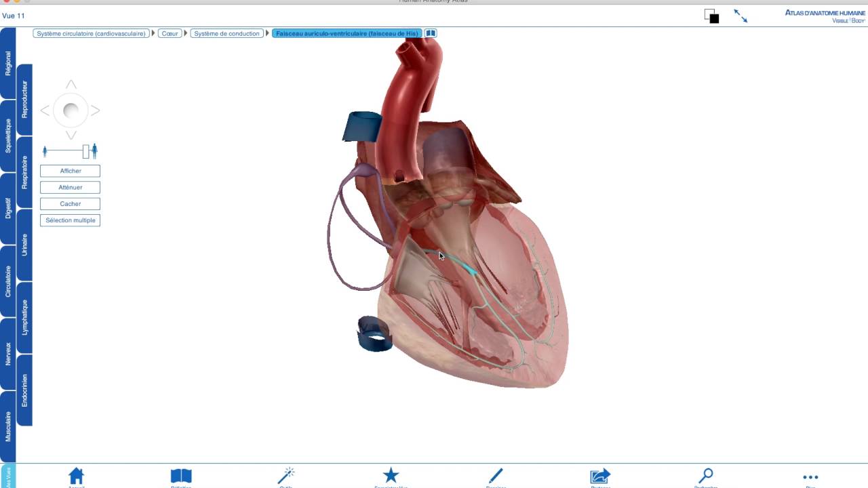Click the book icon beside the breadcrumb
Viewport: 868px width, 488px height.
click(431, 33)
